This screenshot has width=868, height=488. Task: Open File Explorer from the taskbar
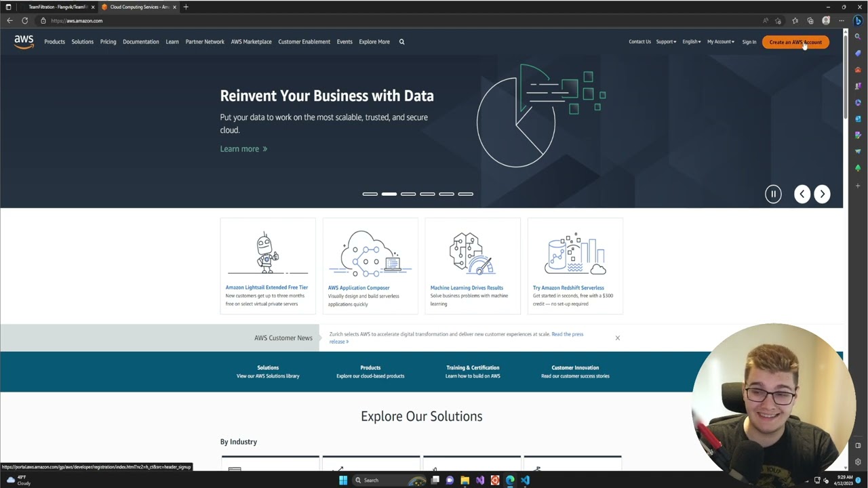tap(465, 481)
